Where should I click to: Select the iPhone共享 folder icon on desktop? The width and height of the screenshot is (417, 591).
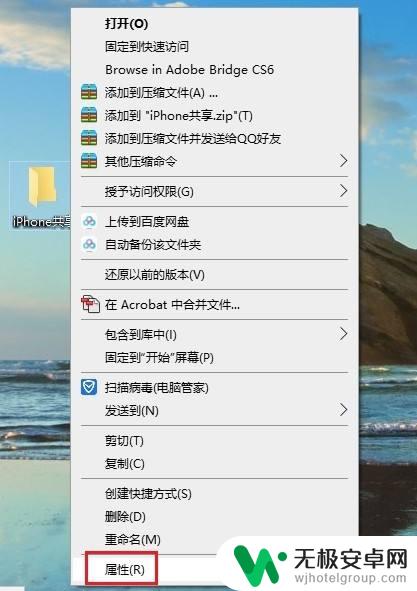click(x=42, y=187)
